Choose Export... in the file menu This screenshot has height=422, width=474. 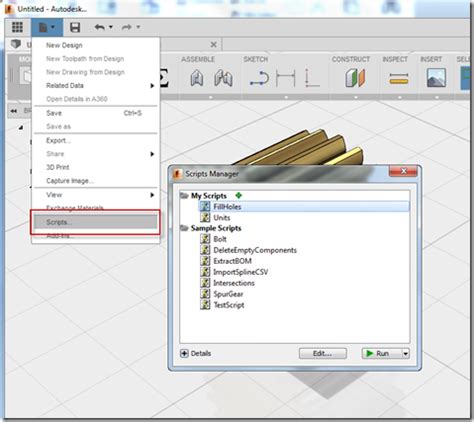[x=96, y=140]
